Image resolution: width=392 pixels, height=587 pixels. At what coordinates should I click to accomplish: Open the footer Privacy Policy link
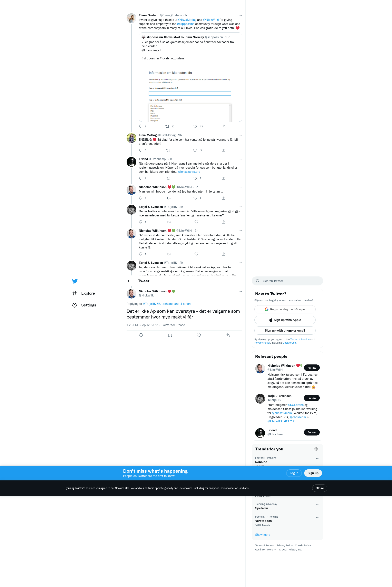point(284,546)
